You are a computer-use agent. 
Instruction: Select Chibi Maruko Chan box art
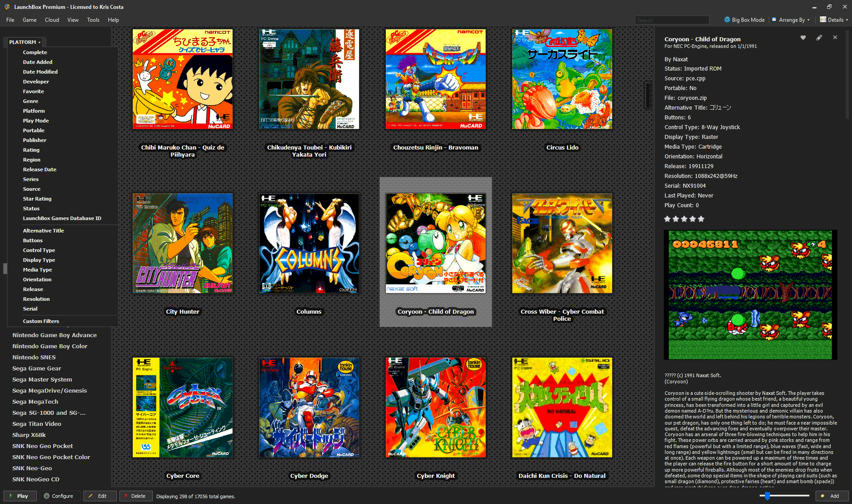click(182, 79)
